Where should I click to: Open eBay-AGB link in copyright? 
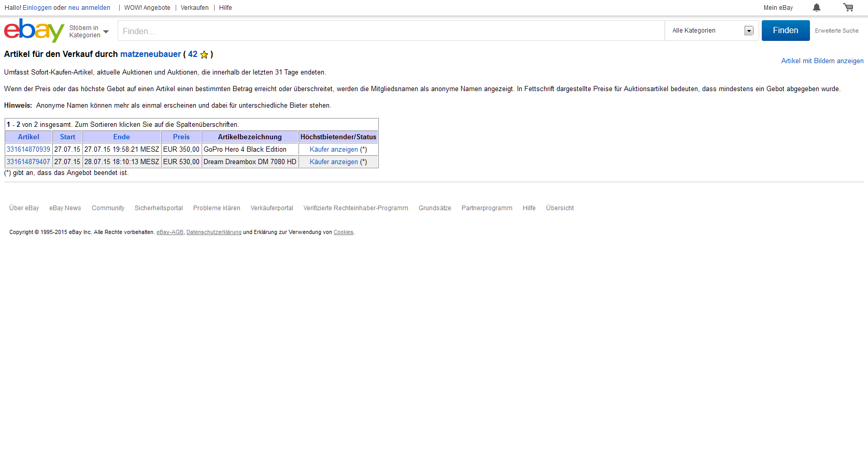coord(170,232)
